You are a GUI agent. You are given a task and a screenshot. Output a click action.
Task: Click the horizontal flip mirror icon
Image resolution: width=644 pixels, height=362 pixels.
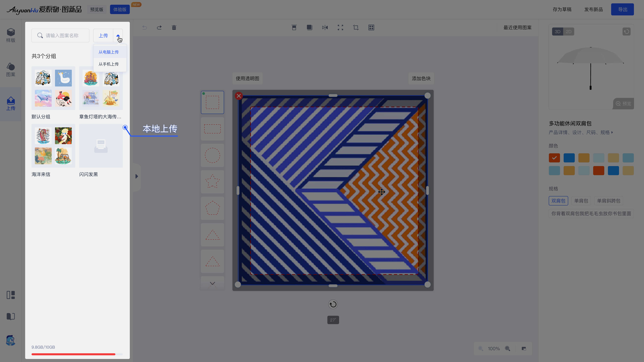pos(325,27)
